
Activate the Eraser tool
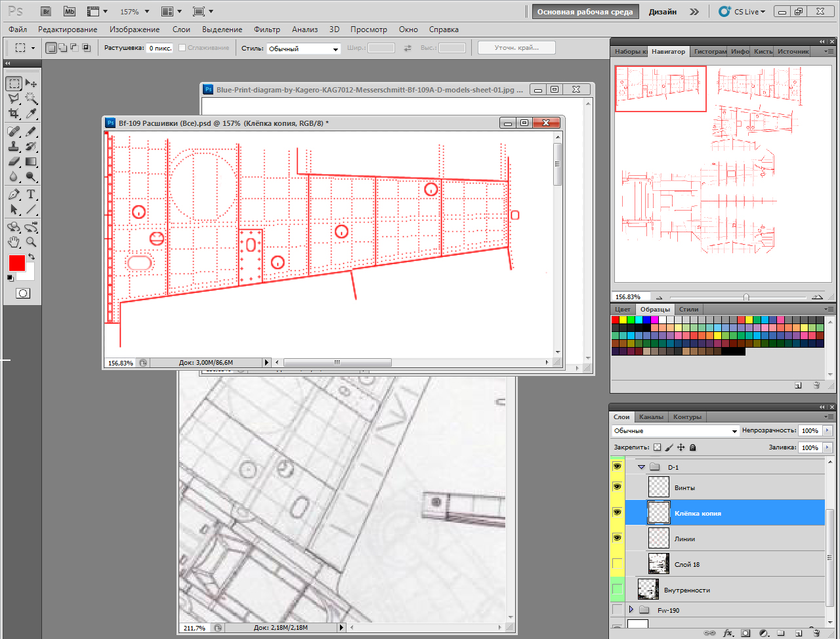tap(14, 161)
